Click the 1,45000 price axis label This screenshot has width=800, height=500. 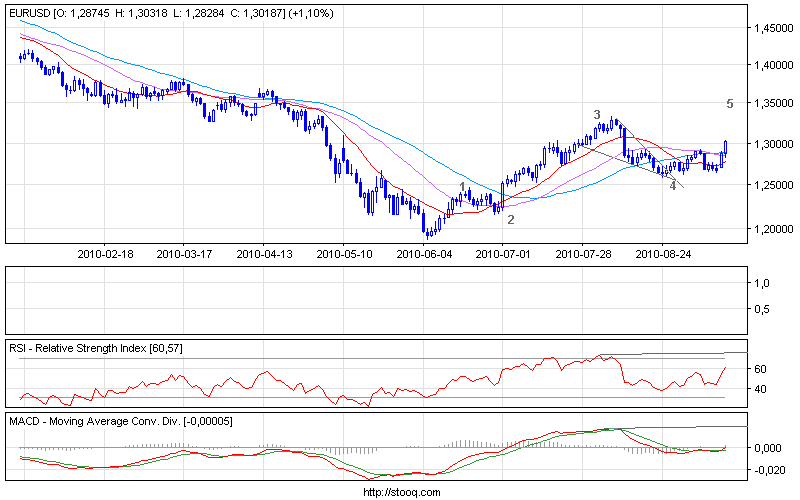[x=774, y=28]
